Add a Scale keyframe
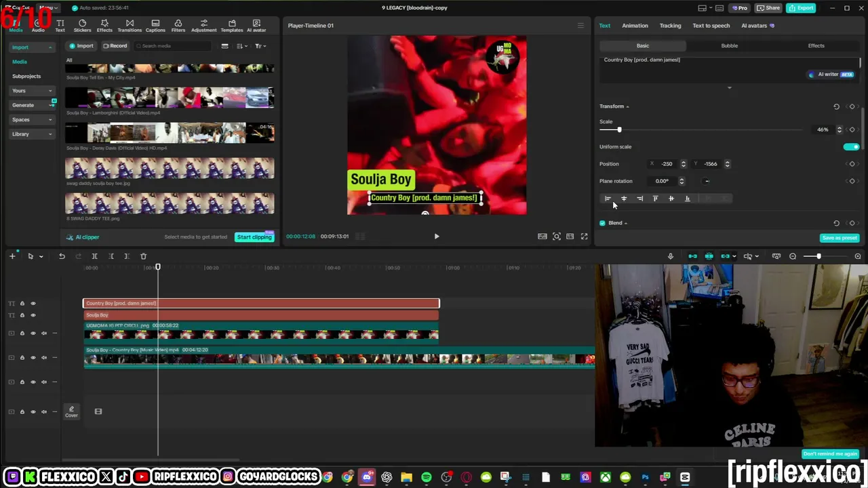Screen dimensions: 868x488 tap(852, 129)
